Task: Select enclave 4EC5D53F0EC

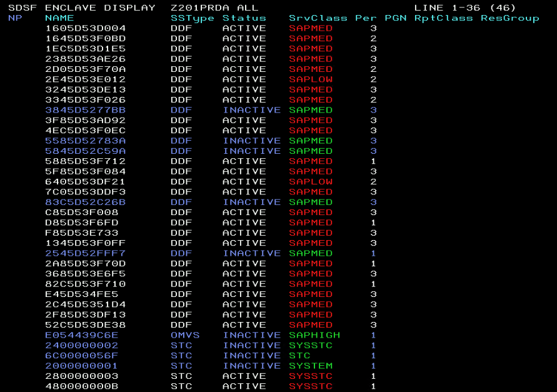Action: (x=86, y=131)
